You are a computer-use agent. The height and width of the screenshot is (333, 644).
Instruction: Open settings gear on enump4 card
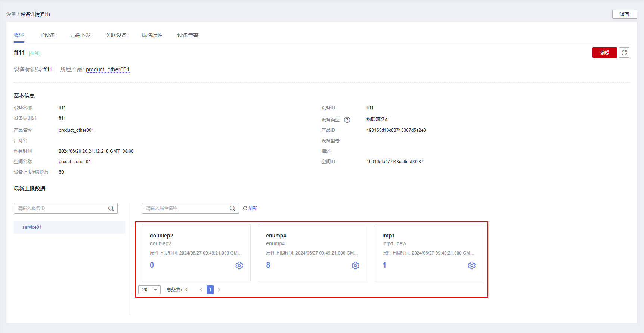coord(355,265)
